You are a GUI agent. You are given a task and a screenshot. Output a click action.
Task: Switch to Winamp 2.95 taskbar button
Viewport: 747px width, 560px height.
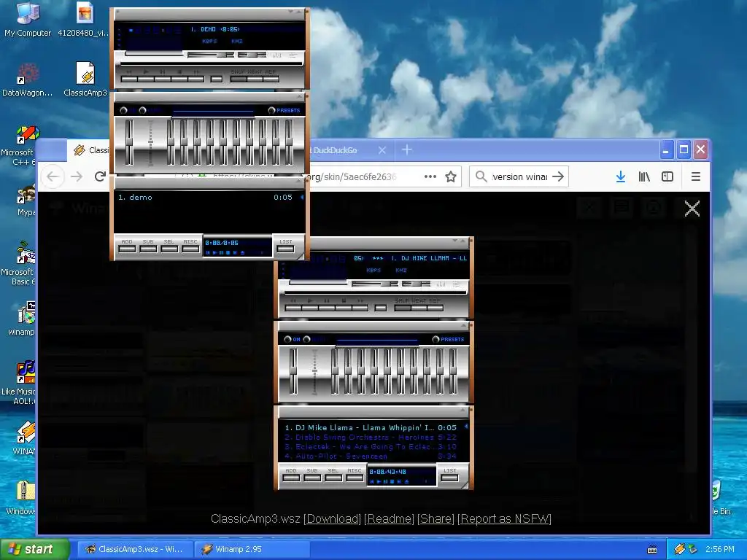[x=252, y=549]
